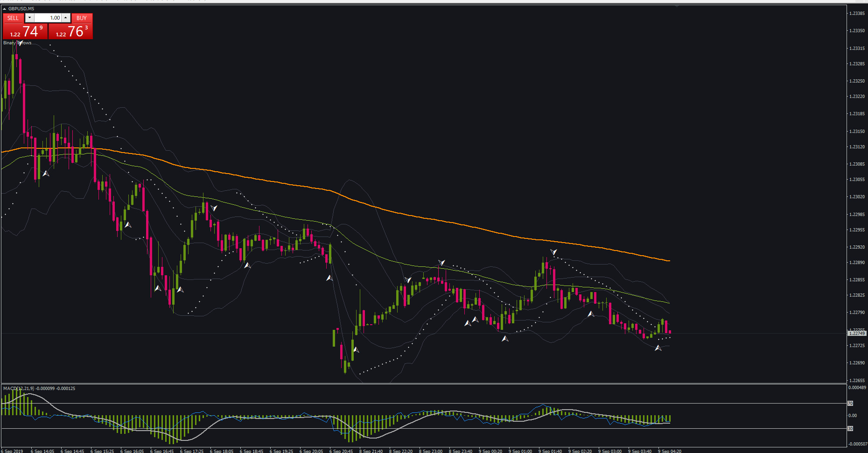
Task: Click the current price label 1.22749
Action: click(x=857, y=334)
